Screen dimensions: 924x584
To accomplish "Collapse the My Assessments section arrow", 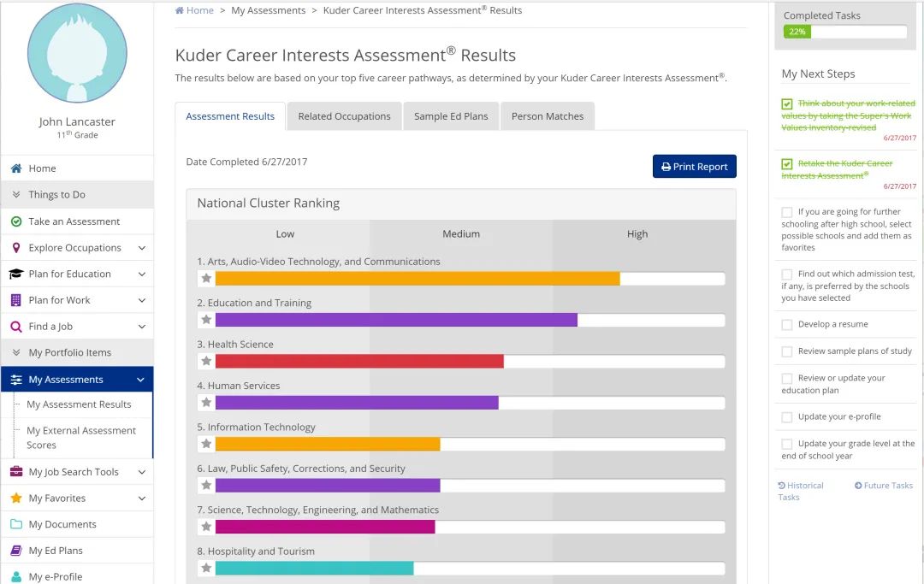I will pos(141,380).
